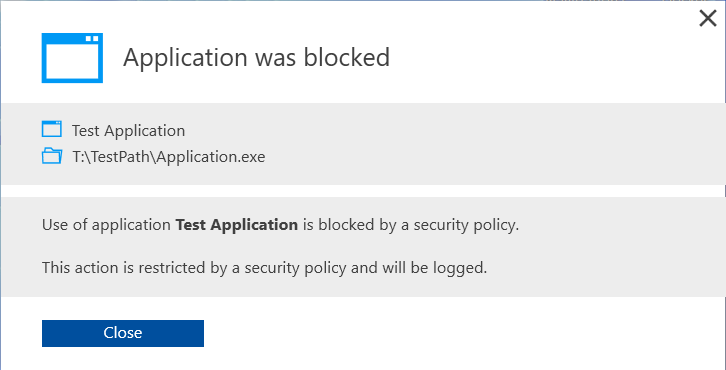Click the 'TestPath' folder name in the path
This screenshot has width=726, height=370.
(121, 157)
